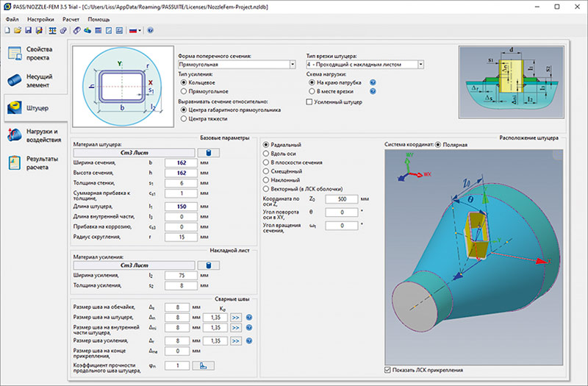Viewport: 588px width, 386px height.
Task: Click the Save As toolbar icon
Action: click(39, 31)
